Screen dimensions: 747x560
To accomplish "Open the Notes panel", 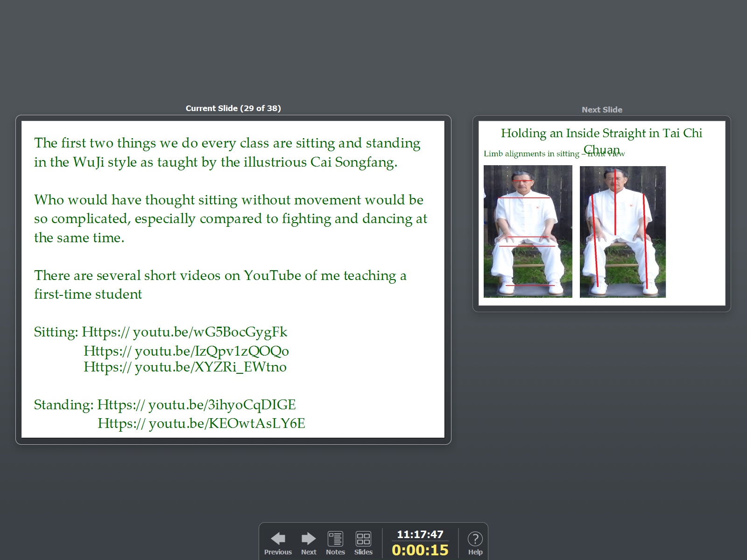I will click(x=335, y=542).
